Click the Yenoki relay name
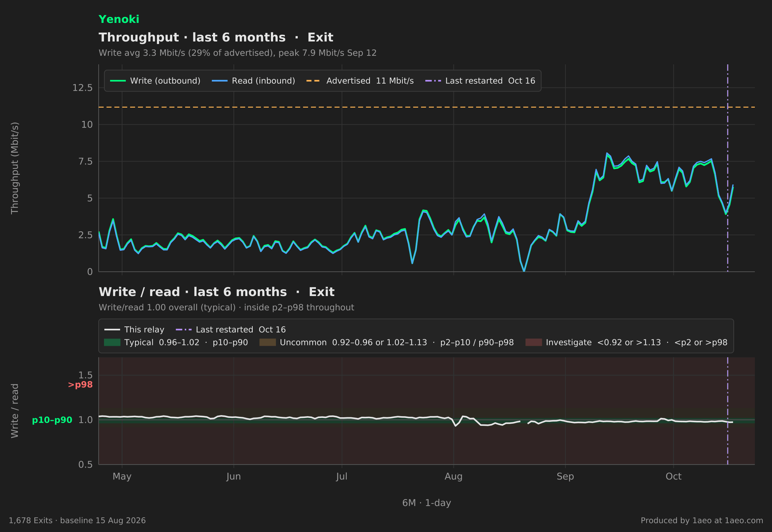This screenshot has width=772, height=532. pos(119,19)
